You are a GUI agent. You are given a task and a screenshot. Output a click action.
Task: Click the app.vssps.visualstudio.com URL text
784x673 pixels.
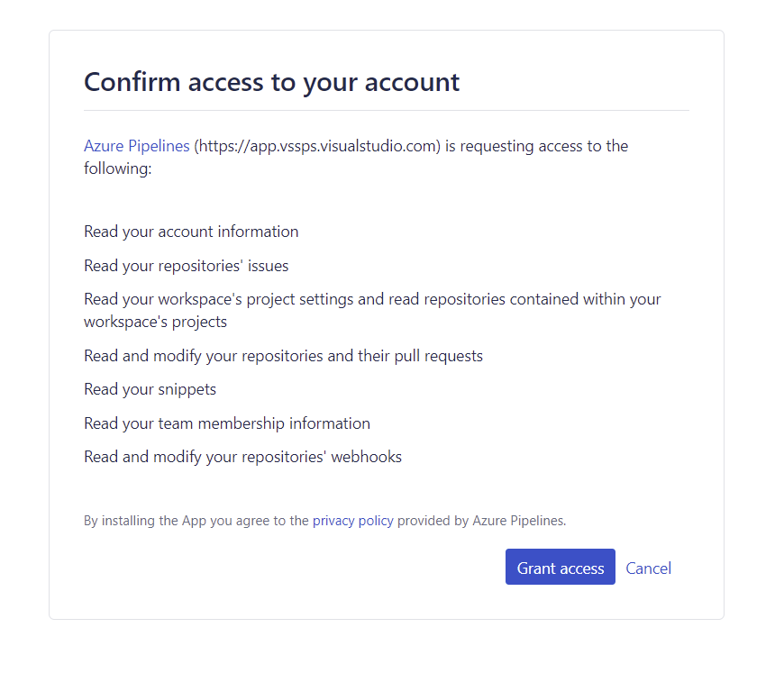317,146
